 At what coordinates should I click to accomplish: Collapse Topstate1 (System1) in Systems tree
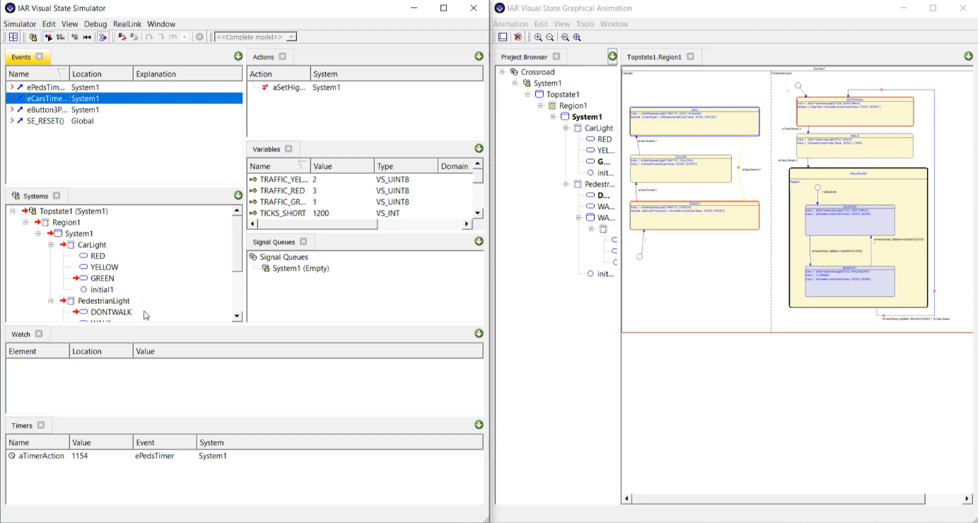(x=13, y=211)
